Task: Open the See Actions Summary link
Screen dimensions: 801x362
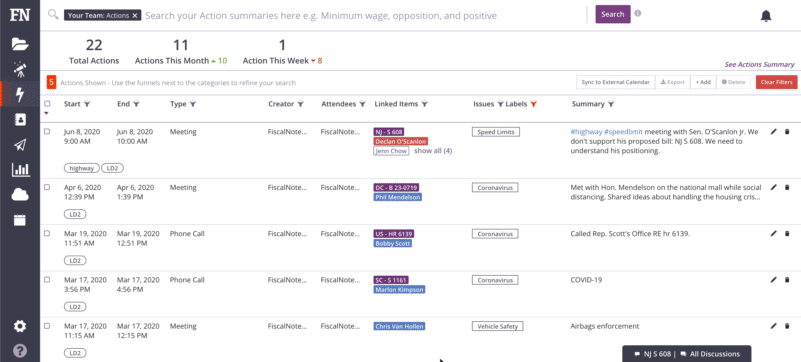Action: [x=759, y=65]
